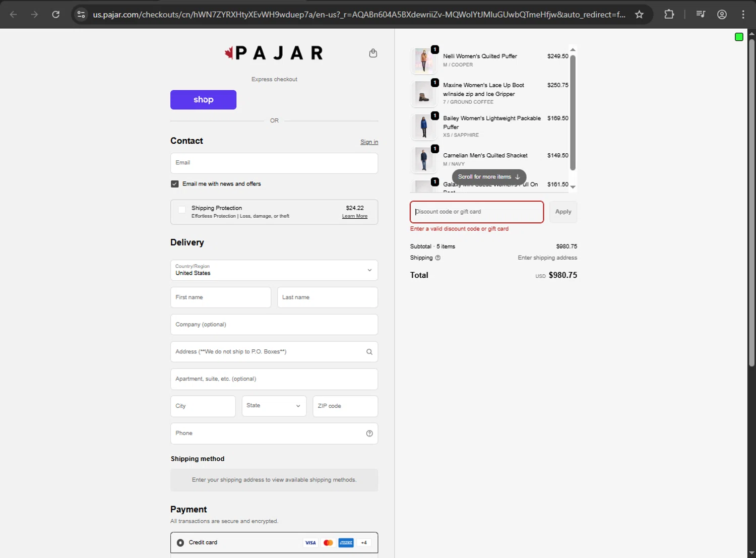Open the State dropdown

274,406
